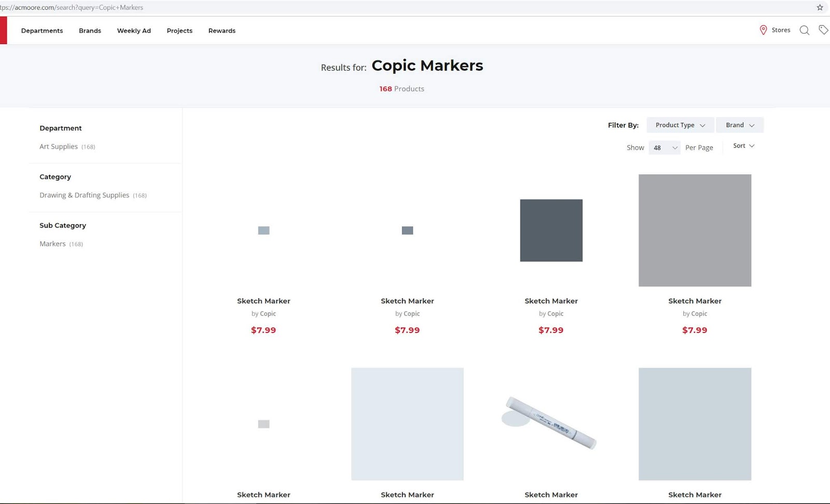Open the pale blue large square thumbnail

[x=407, y=424]
